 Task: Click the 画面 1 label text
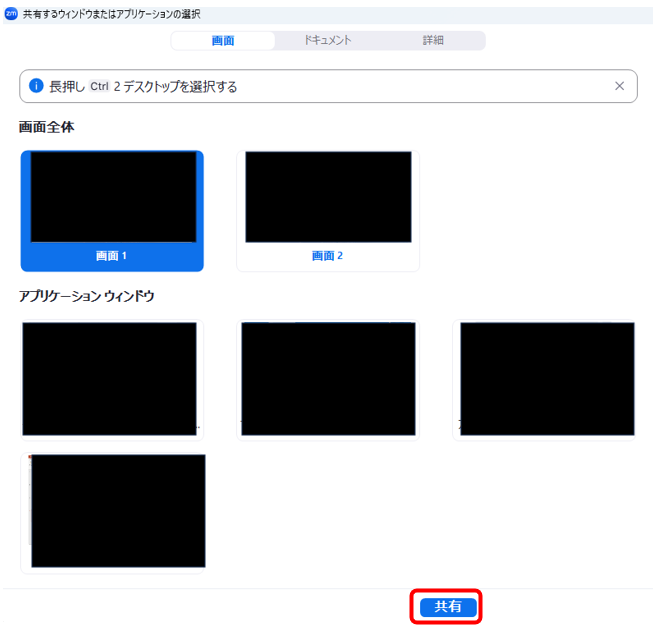(x=111, y=256)
